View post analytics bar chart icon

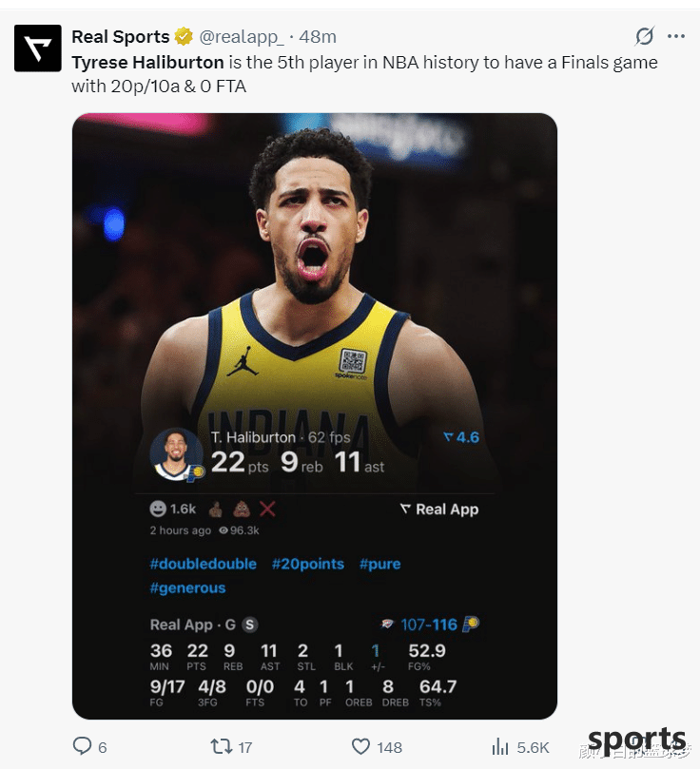(500, 747)
